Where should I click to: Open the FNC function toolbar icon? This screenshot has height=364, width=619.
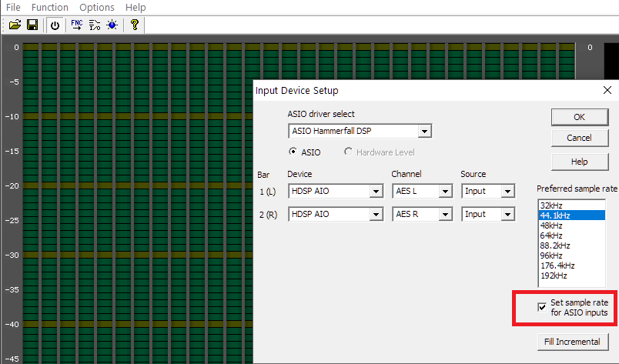point(76,25)
